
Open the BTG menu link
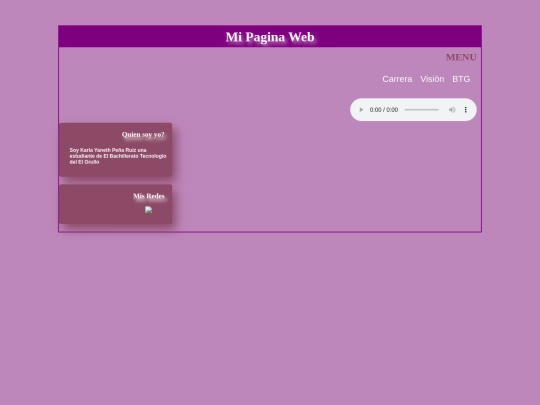(x=461, y=79)
